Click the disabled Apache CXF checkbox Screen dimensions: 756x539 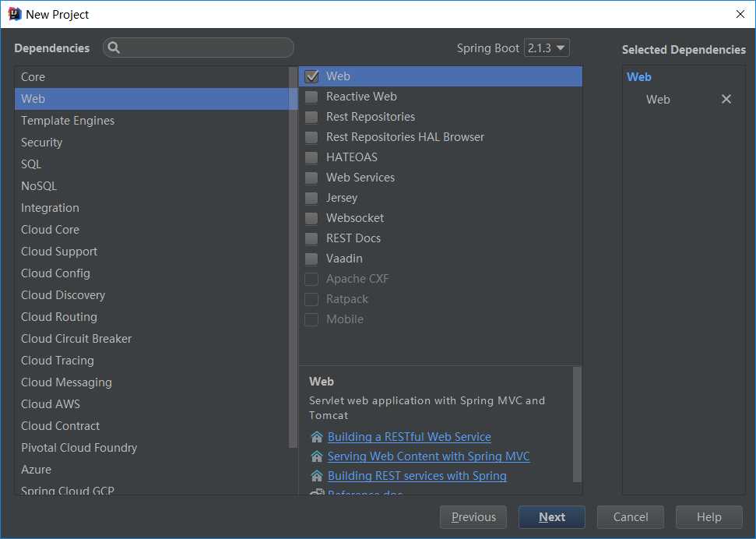click(312, 279)
